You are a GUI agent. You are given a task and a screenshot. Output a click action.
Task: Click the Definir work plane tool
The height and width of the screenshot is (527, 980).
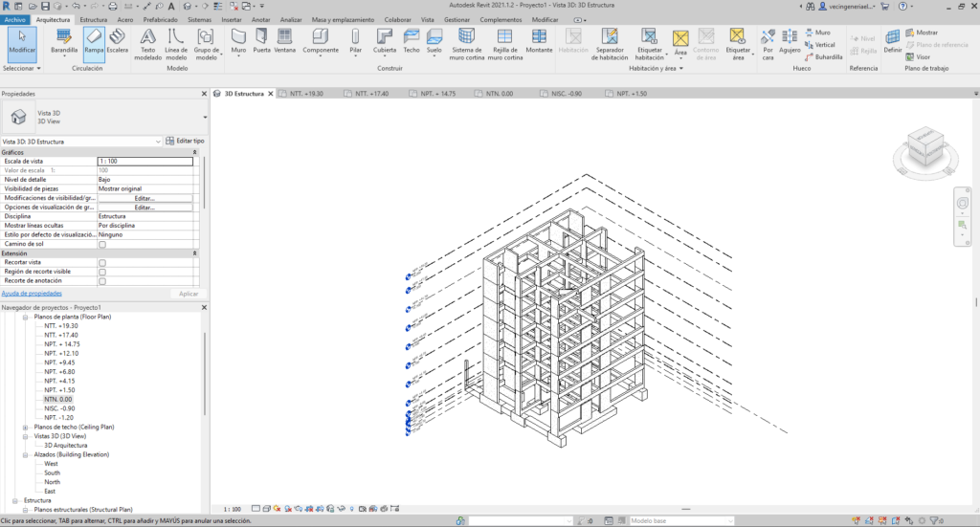click(893, 42)
